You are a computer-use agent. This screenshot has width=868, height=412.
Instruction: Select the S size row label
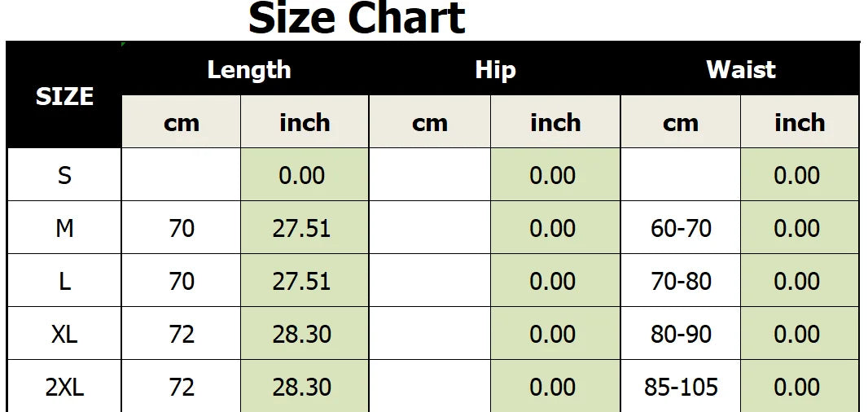pyautogui.click(x=64, y=174)
